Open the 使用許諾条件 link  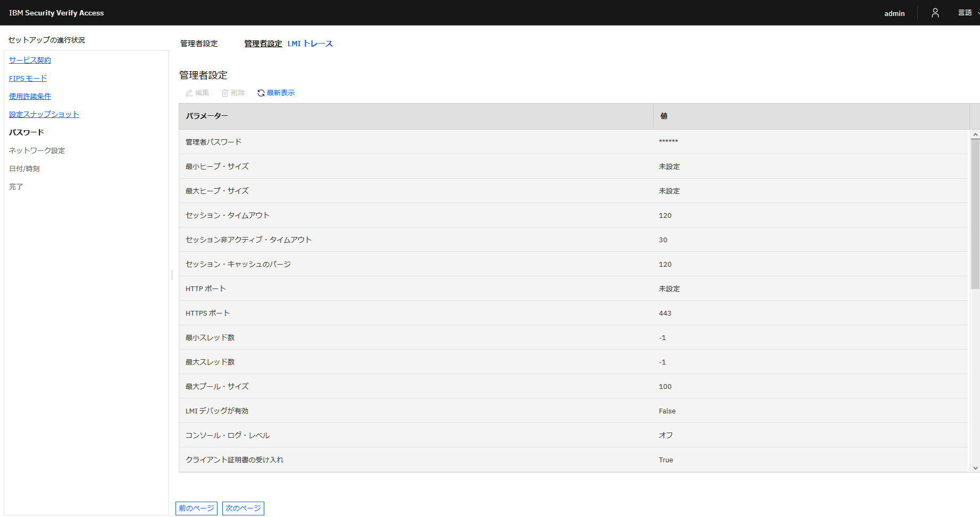click(x=30, y=96)
